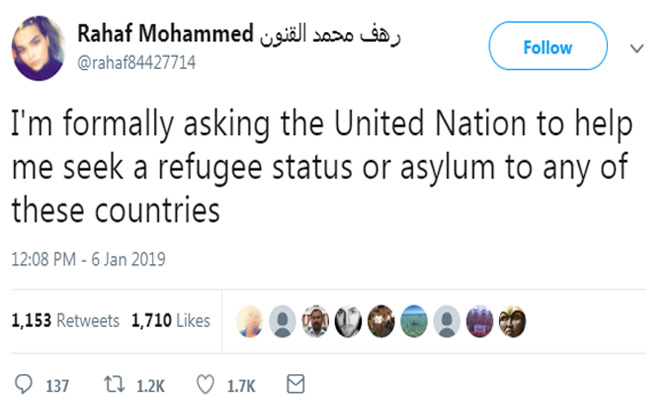650x408 pixels.
Task: Select the black-and-white face liker avatar
Action: tap(348, 320)
